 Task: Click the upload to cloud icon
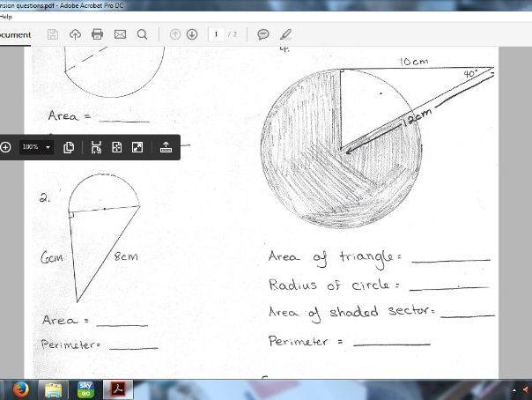[x=75, y=34]
